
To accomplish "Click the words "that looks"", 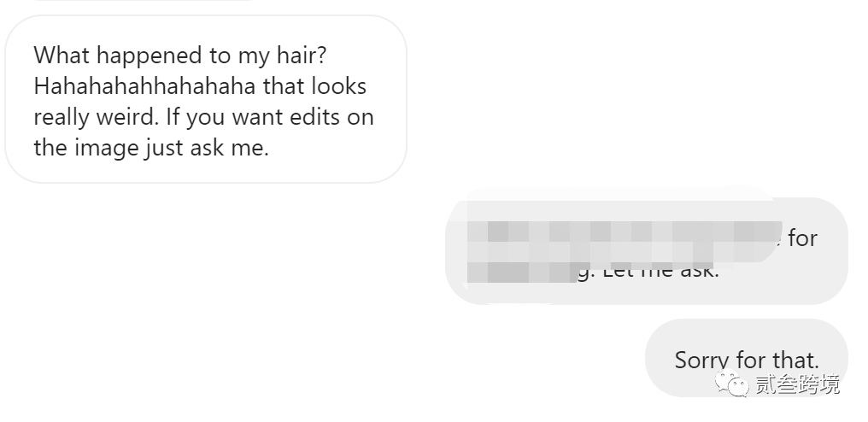I will 314,86.
